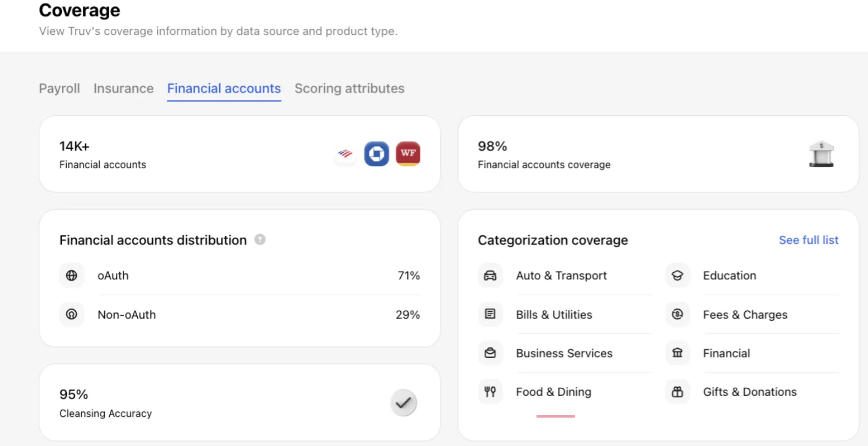Viewport: 868px width, 446px height.
Task: Select the Food & Dining category label
Action: click(x=554, y=392)
